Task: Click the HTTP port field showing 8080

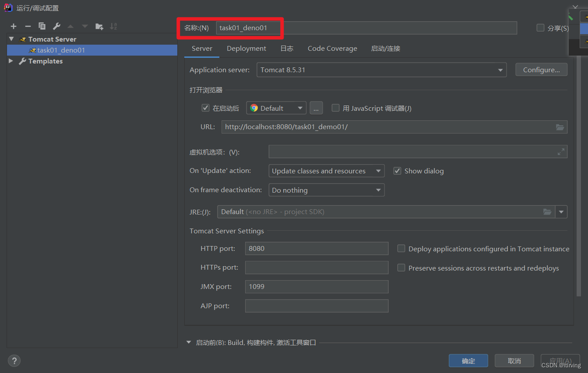Action: [317, 248]
